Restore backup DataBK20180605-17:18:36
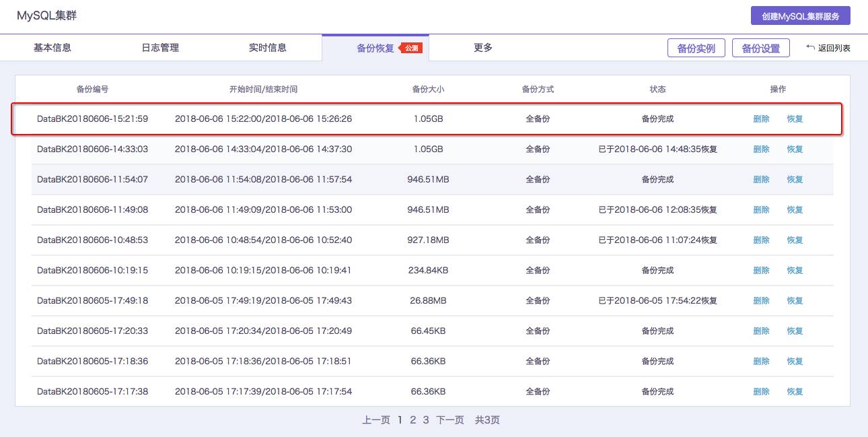The width and height of the screenshot is (868, 437). pos(795,362)
